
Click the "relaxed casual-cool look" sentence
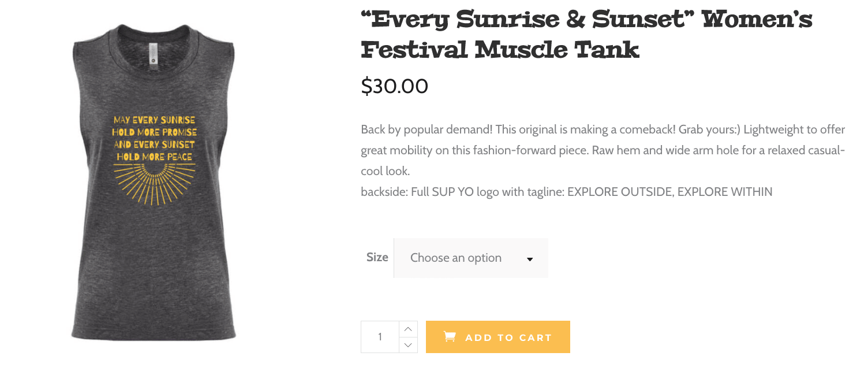[603, 161]
